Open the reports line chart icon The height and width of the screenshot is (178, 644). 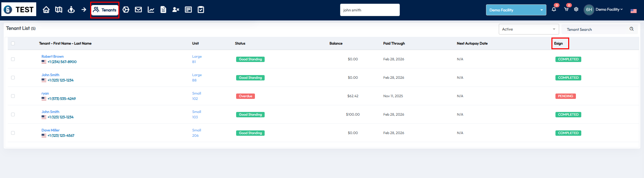click(151, 10)
